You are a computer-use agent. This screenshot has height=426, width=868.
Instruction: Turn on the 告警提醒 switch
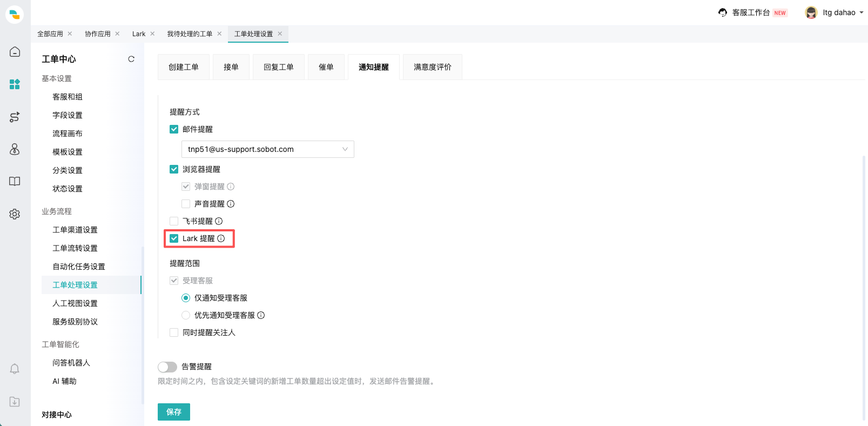tap(167, 367)
